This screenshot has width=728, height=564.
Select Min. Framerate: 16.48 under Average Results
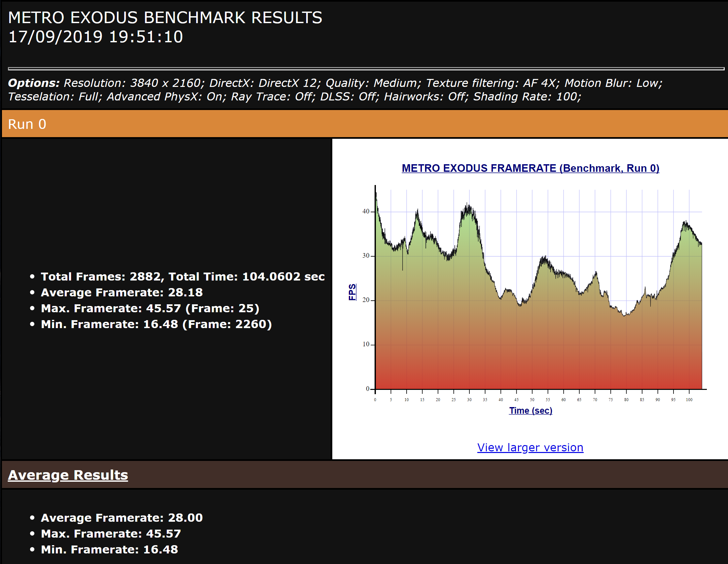tap(109, 549)
